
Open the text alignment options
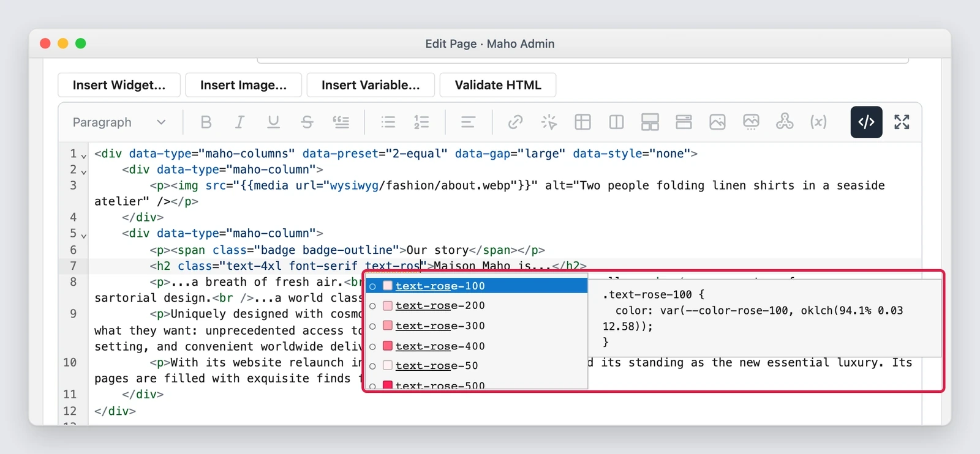pos(468,122)
